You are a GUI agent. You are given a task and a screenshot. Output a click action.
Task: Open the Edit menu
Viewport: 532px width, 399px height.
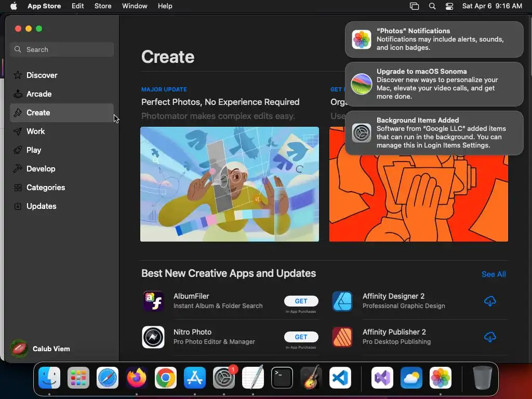[x=78, y=6]
